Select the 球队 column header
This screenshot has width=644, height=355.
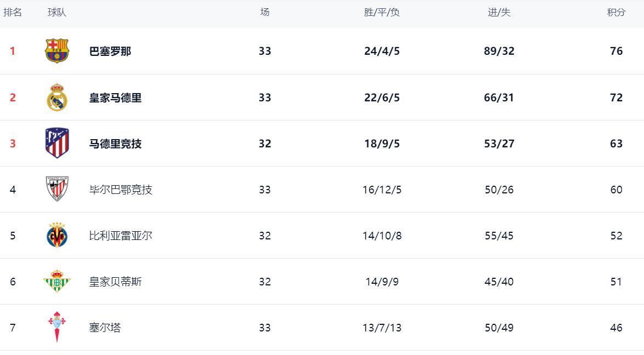[57, 12]
